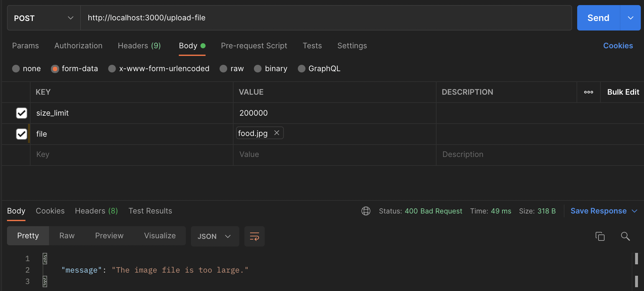Open the key-value row options menu (three dots)

[x=588, y=92]
